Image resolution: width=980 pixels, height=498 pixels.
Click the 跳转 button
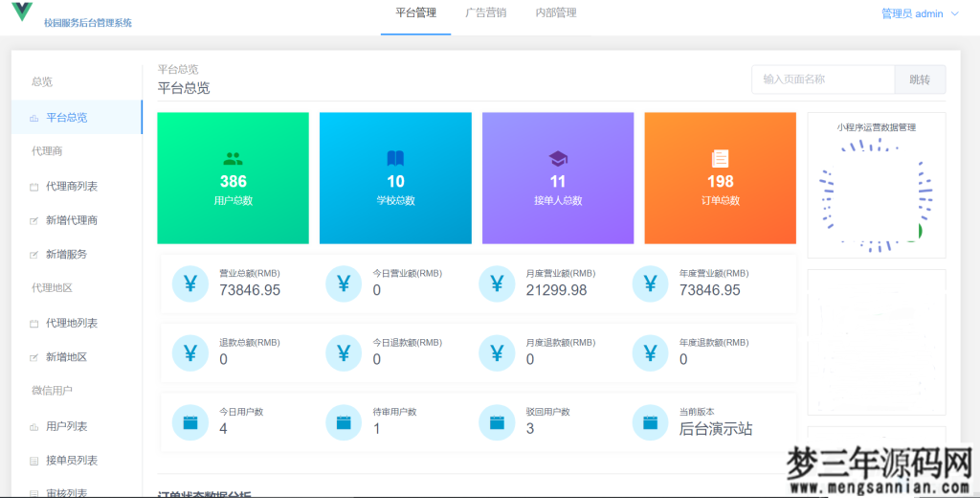click(920, 79)
